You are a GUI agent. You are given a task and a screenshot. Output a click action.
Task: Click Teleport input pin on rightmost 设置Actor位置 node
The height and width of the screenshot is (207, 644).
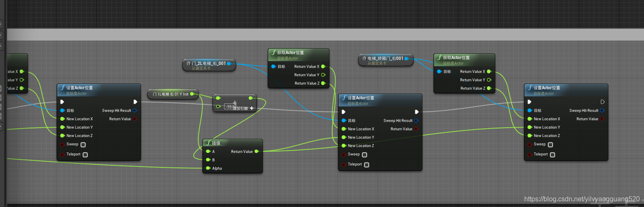pos(530,155)
